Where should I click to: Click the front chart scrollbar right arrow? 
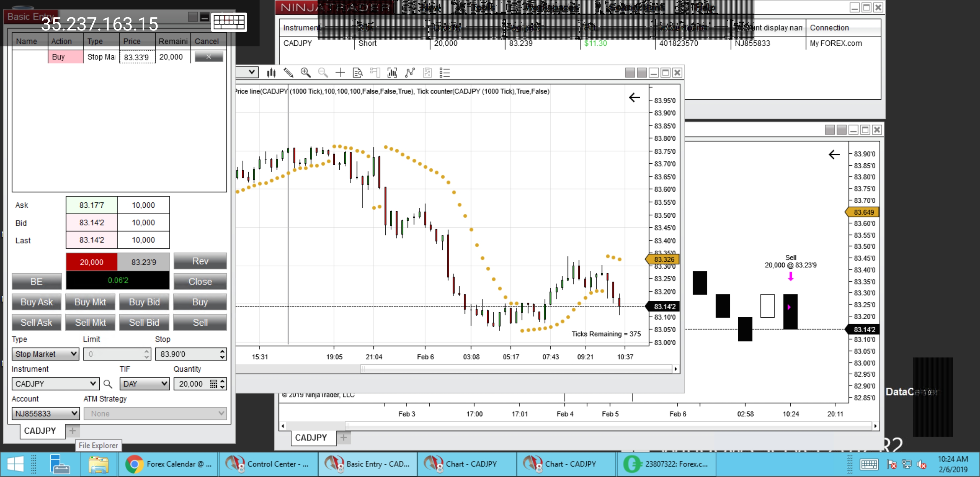click(x=676, y=368)
